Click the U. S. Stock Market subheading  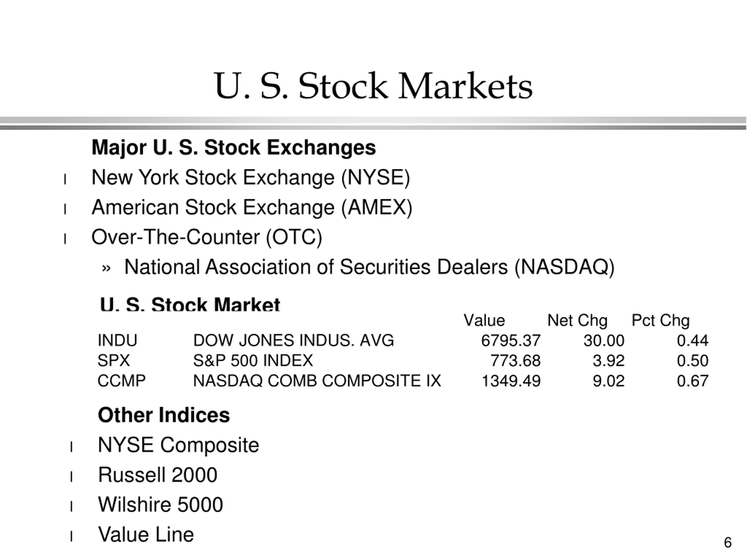coord(190,304)
